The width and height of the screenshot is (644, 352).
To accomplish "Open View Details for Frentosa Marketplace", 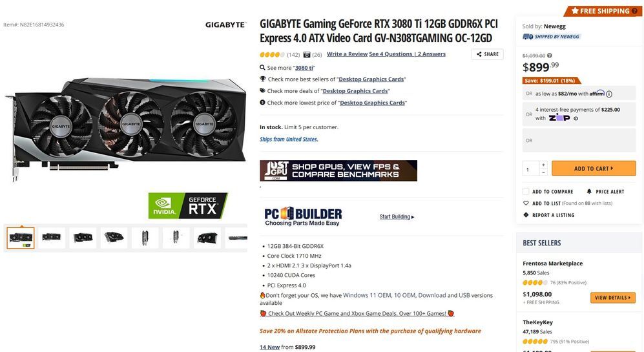I will (x=613, y=297).
